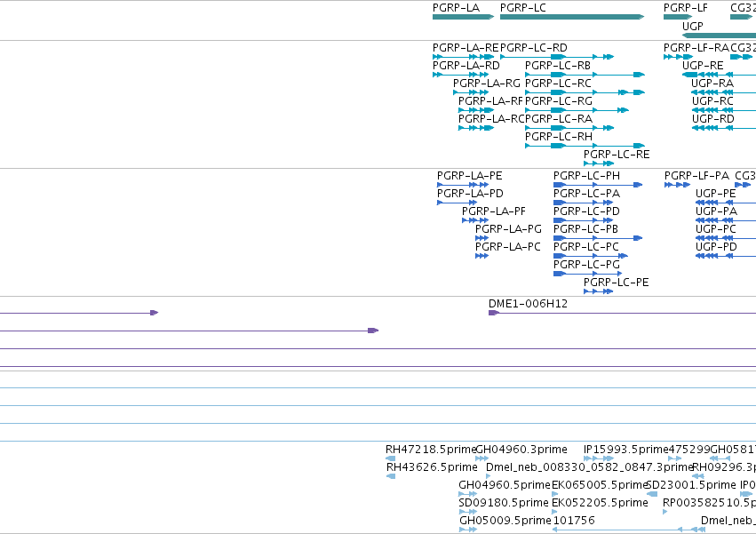Select EST GH04960.5prime
756x534 pixels.
[x=467, y=494]
